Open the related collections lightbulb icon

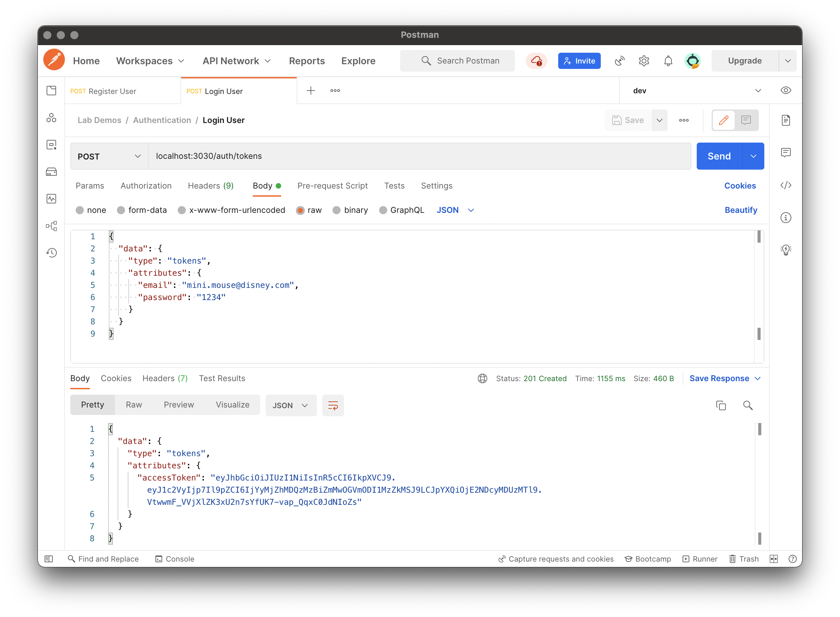point(786,250)
